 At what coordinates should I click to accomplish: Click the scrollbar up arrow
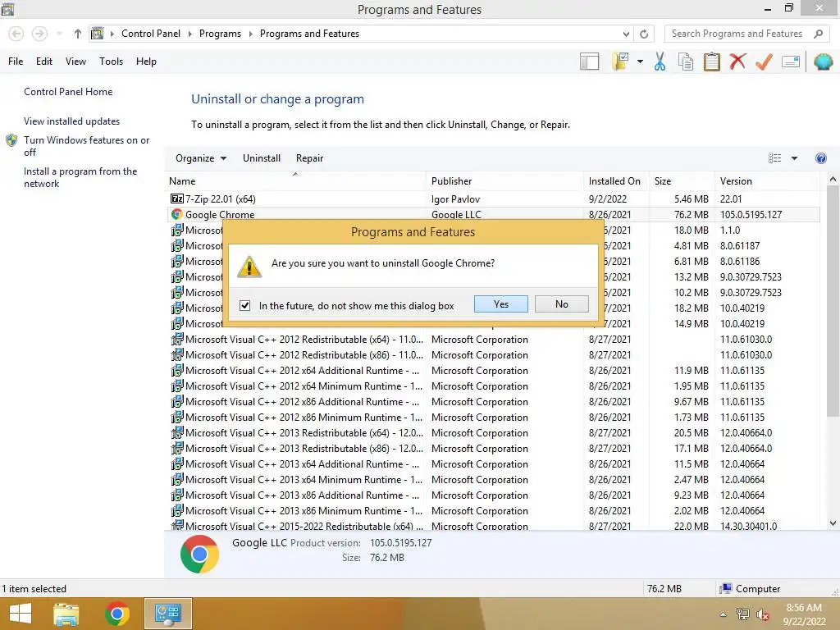[x=833, y=180]
